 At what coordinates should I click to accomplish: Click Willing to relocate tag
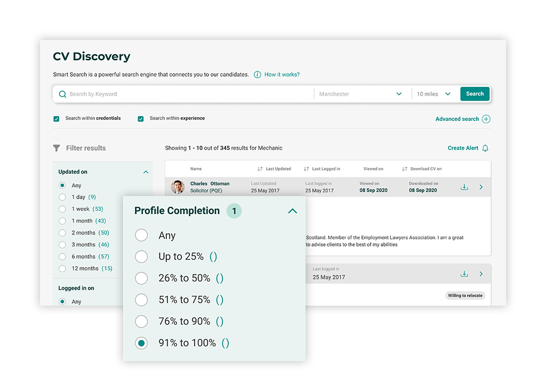coord(465,296)
